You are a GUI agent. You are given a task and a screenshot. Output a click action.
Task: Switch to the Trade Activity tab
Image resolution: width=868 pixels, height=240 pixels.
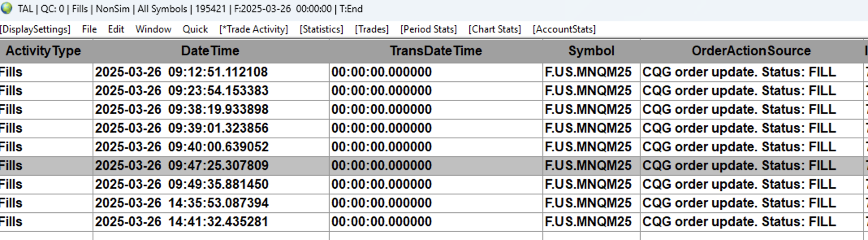click(254, 29)
